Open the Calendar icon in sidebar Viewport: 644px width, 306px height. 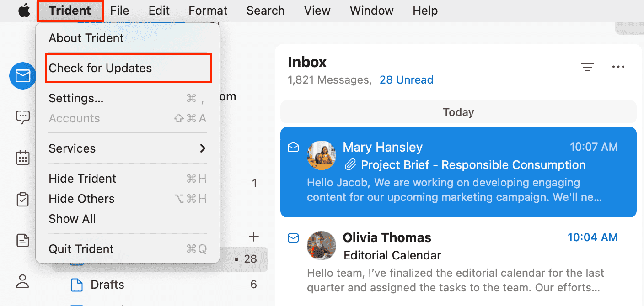coord(22,158)
